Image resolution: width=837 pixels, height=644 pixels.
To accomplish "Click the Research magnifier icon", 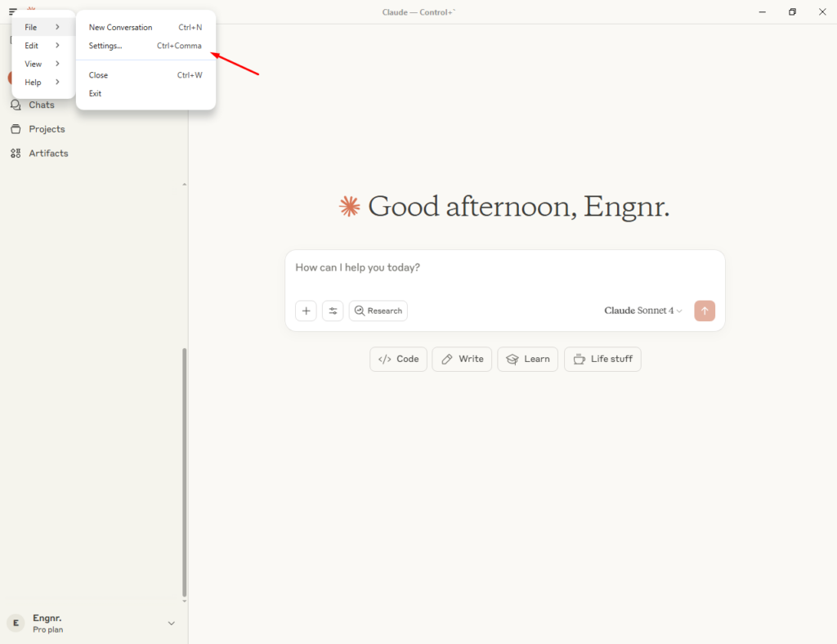I will click(x=360, y=311).
